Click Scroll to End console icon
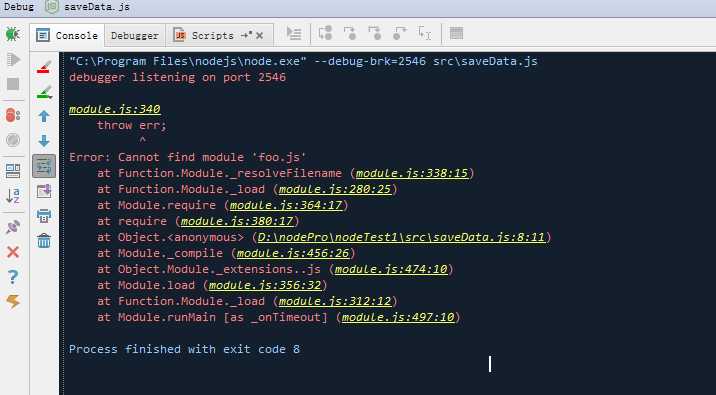The width and height of the screenshot is (716, 395). click(44, 190)
